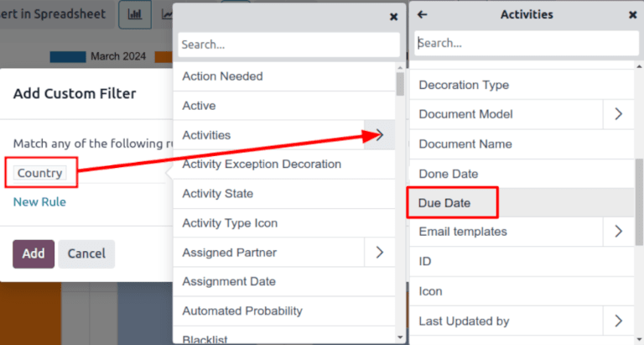Close the Activities panel

(632, 14)
